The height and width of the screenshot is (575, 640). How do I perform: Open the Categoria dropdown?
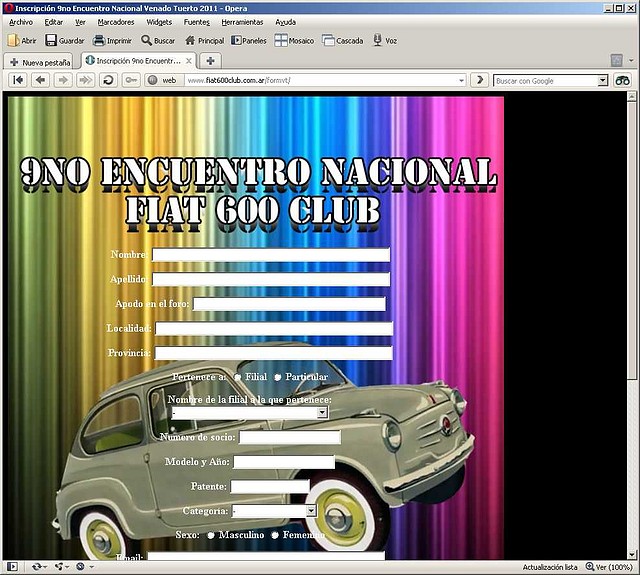tap(311, 511)
